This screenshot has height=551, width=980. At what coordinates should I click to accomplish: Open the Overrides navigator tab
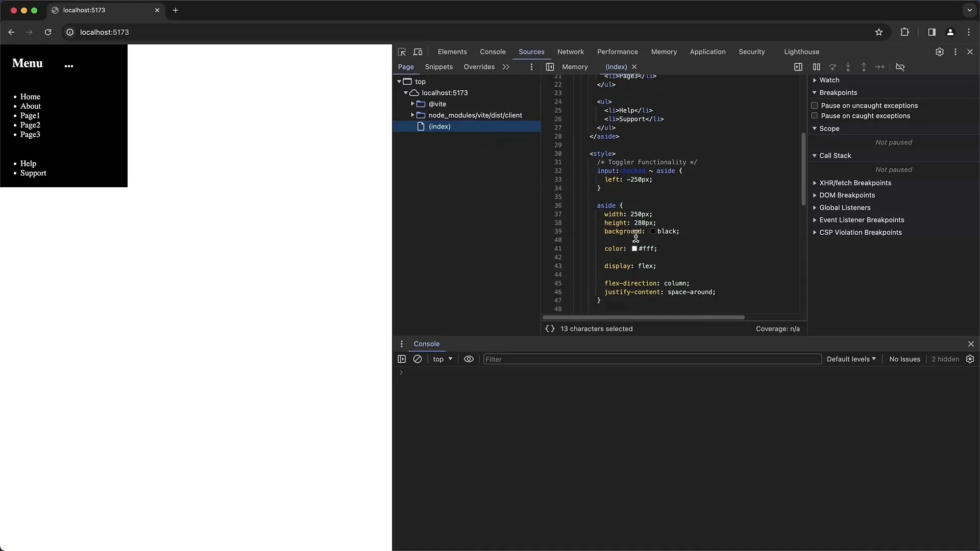coord(479,67)
